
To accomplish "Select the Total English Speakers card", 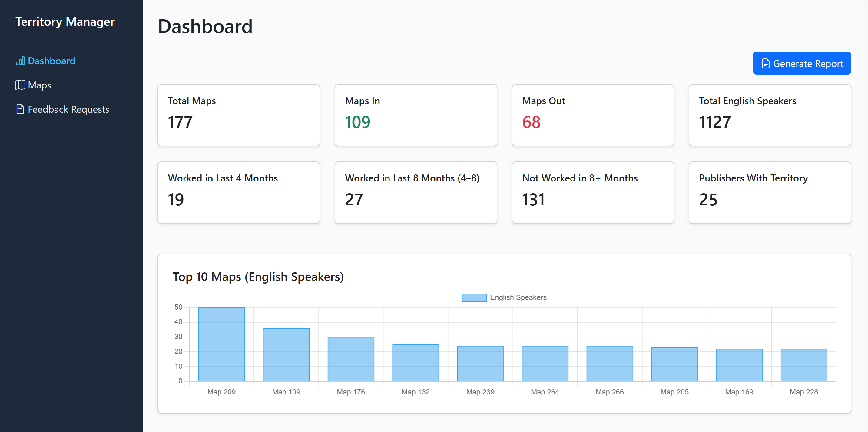I will (770, 115).
